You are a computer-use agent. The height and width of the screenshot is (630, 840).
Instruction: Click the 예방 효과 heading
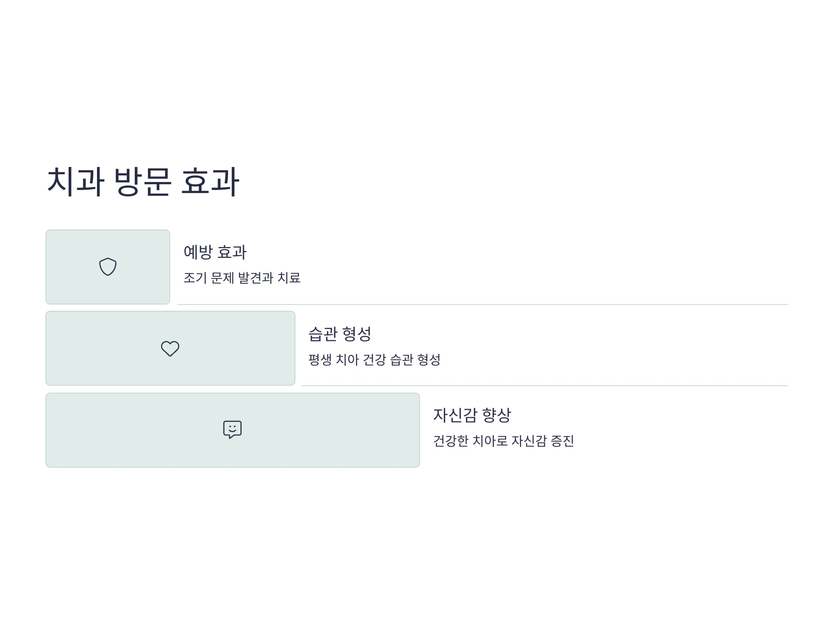[215, 252]
